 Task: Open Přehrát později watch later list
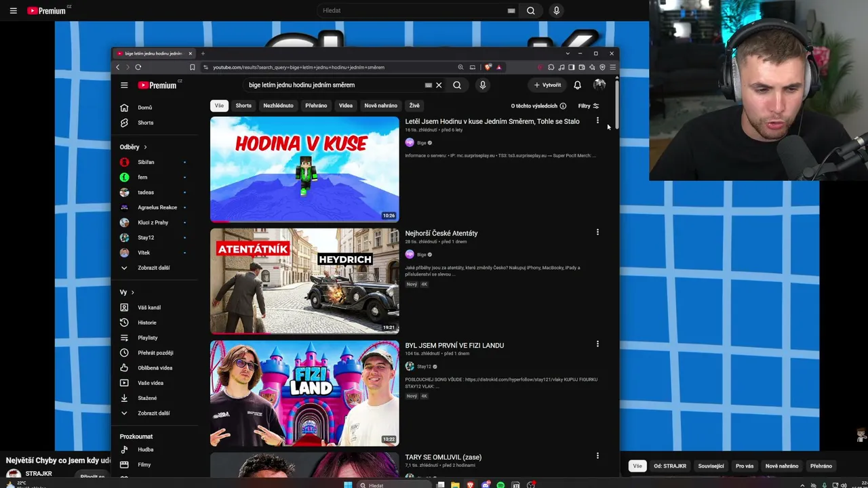pyautogui.click(x=155, y=352)
